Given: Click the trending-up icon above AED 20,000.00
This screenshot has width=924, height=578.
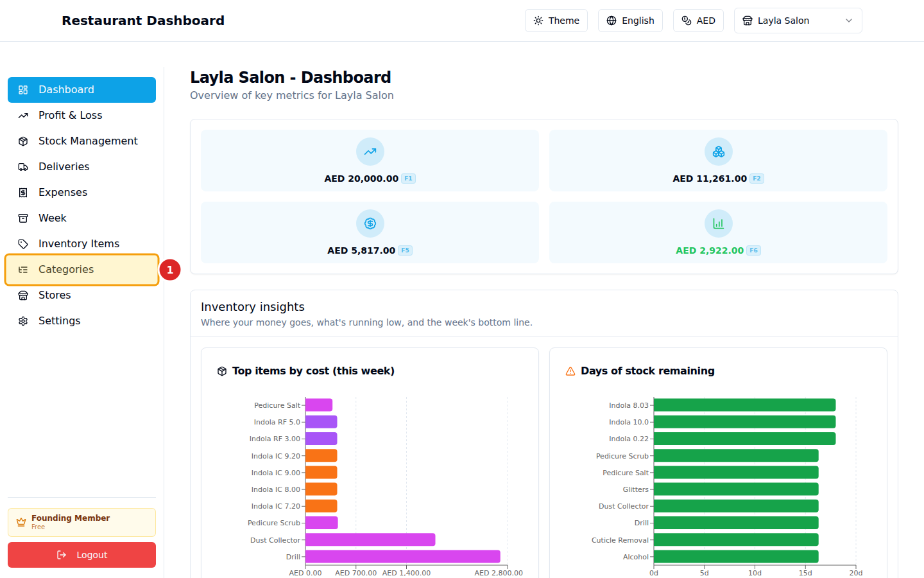Looking at the screenshot, I should tap(370, 152).
